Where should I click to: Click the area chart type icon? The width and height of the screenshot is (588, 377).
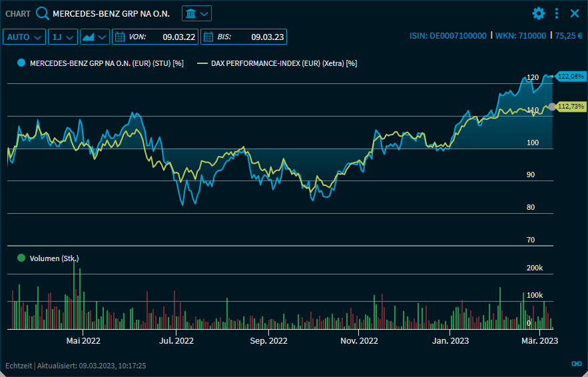click(x=88, y=37)
